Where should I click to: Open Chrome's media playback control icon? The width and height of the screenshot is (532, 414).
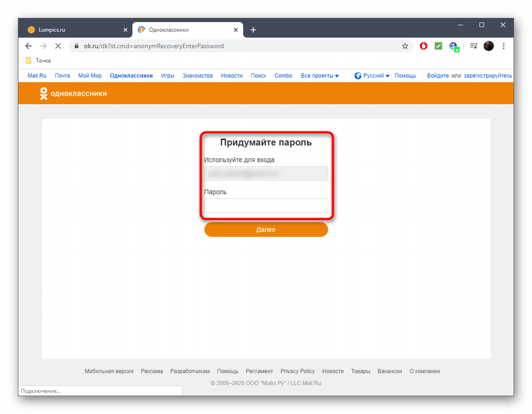click(x=473, y=46)
